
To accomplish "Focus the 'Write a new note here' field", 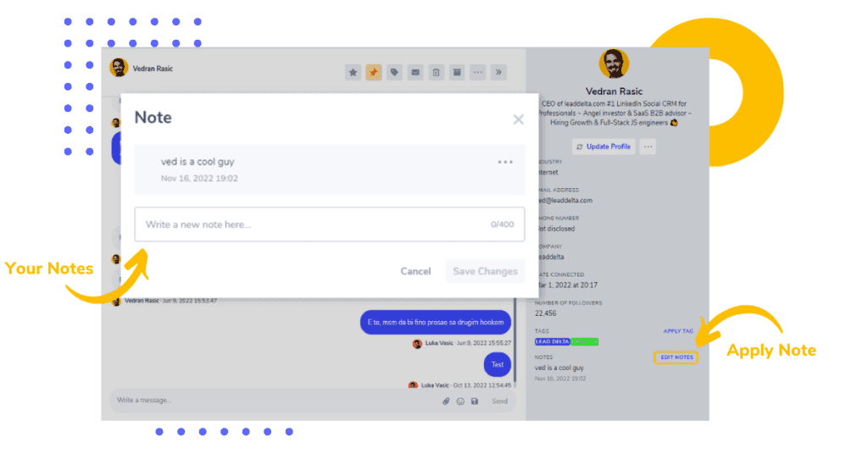I will pos(330,224).
